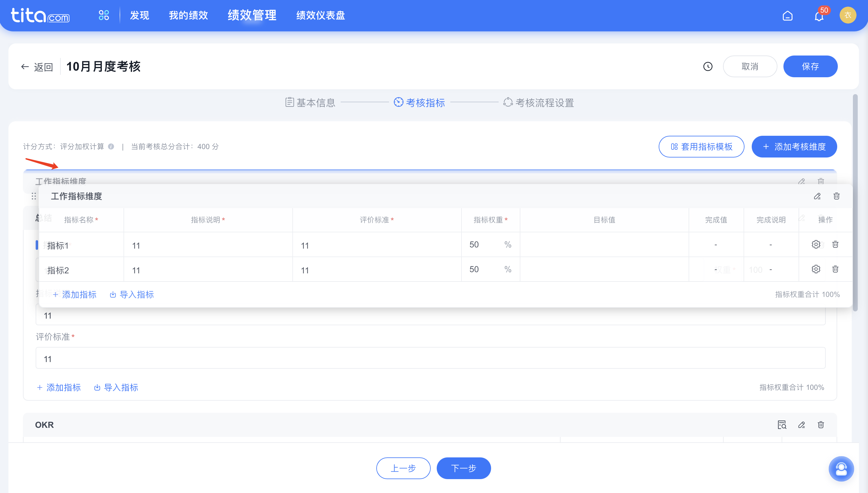Go to 发现 in top navigation
The height and width of the screenshot is (493, 868).
tap(139, 15)
